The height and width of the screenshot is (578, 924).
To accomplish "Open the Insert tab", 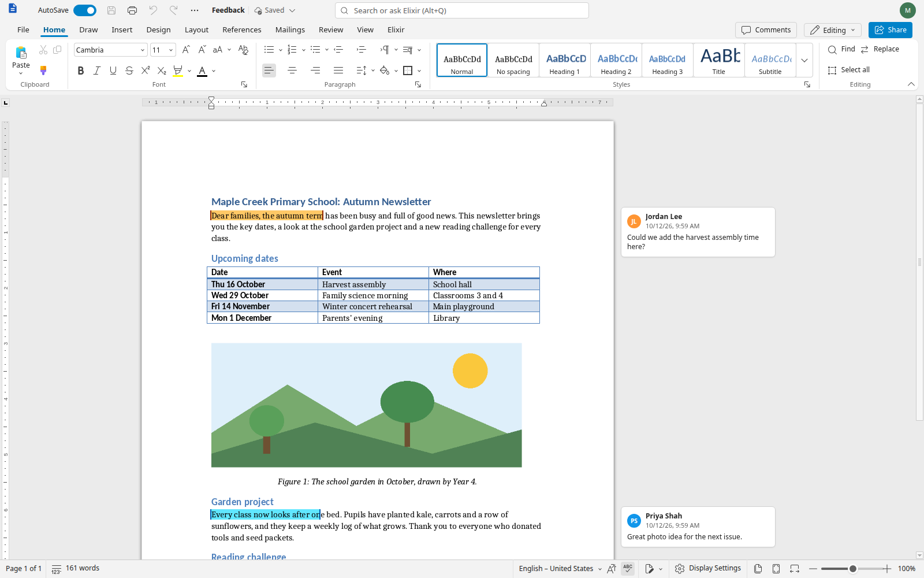I will click(x=122, y=30).
